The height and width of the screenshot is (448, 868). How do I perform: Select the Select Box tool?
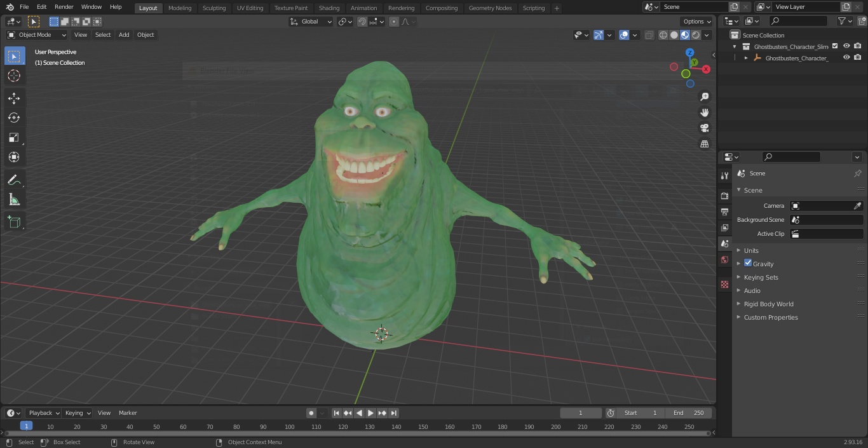14,56
